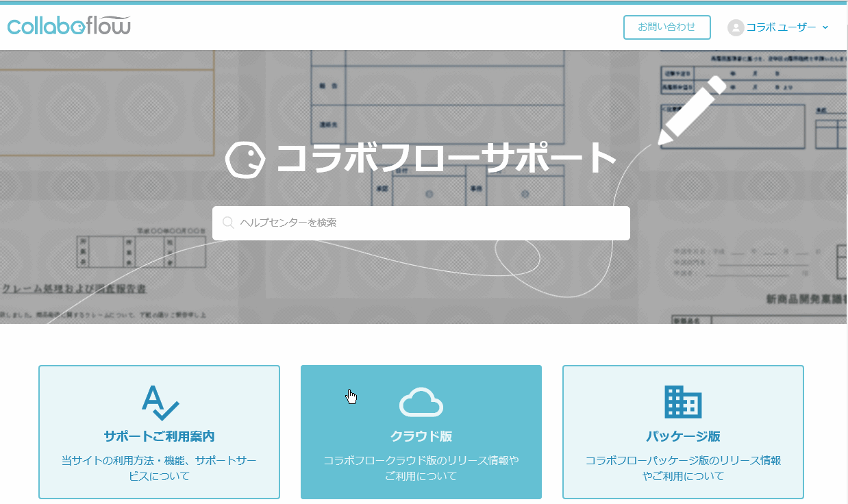Open the サポートご利用案内 title link

159,436
